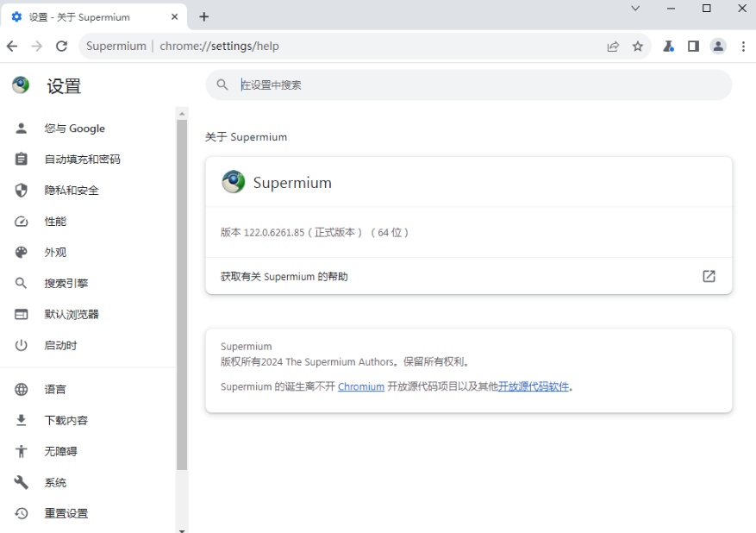The image size is (756, 533).
Task: Click the 语言 globe icon
Action: coord(22,389)
